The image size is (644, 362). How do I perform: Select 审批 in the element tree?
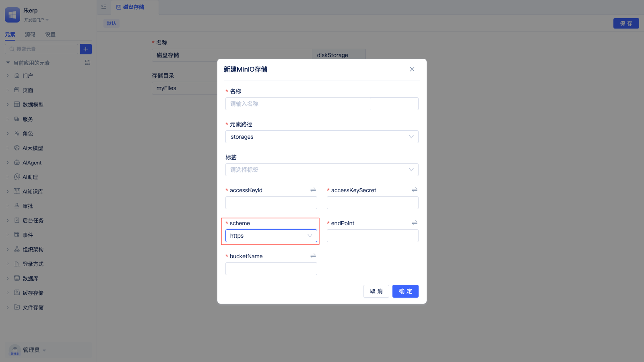coord(28,206)
